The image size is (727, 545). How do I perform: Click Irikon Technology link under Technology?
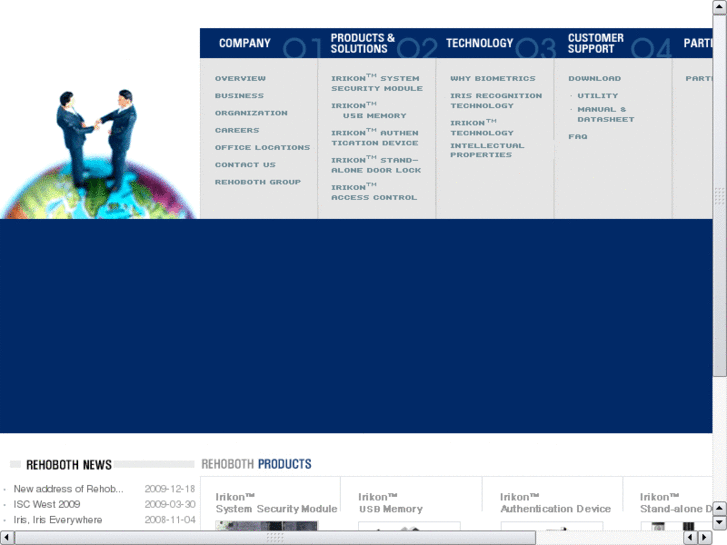pyautogui.click(x=482, y=128)
